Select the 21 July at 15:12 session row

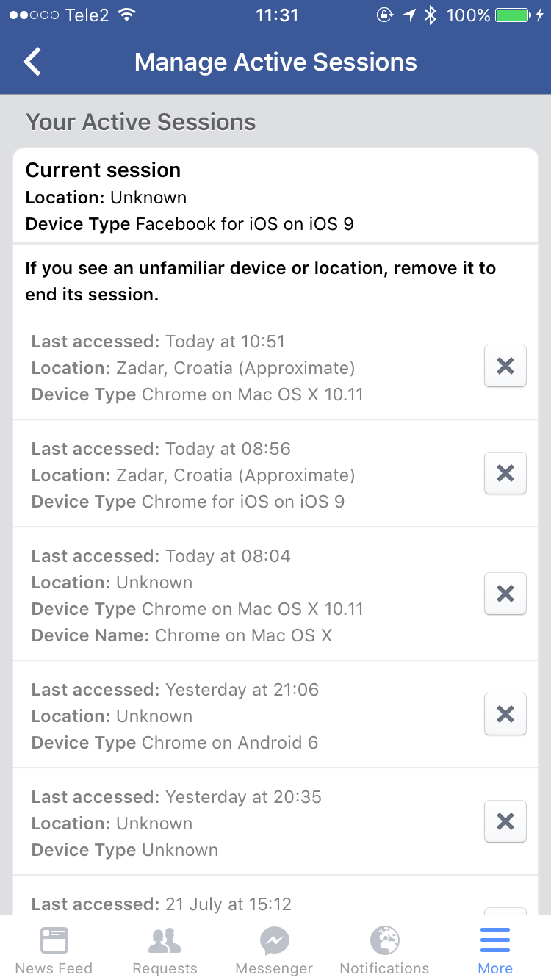click(x=220, y=904)
